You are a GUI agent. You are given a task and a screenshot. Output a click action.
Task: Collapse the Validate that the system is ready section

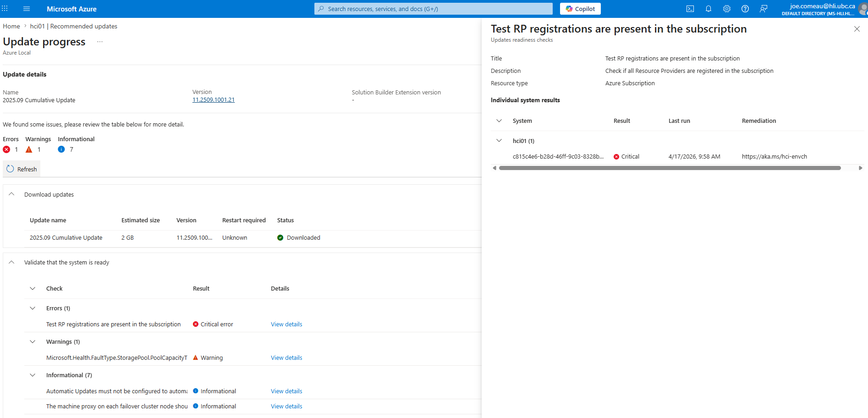point(12,262)
